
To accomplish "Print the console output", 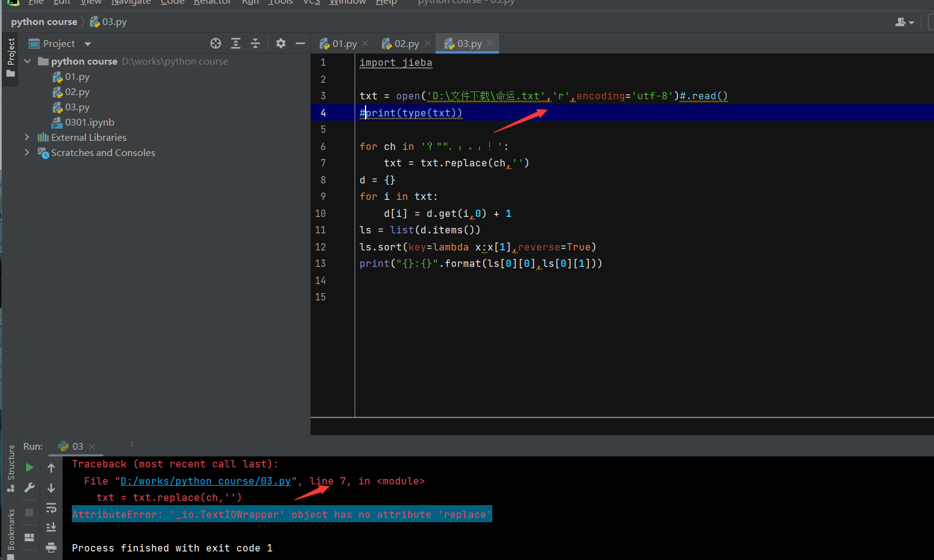I will (x=52, y=547).
